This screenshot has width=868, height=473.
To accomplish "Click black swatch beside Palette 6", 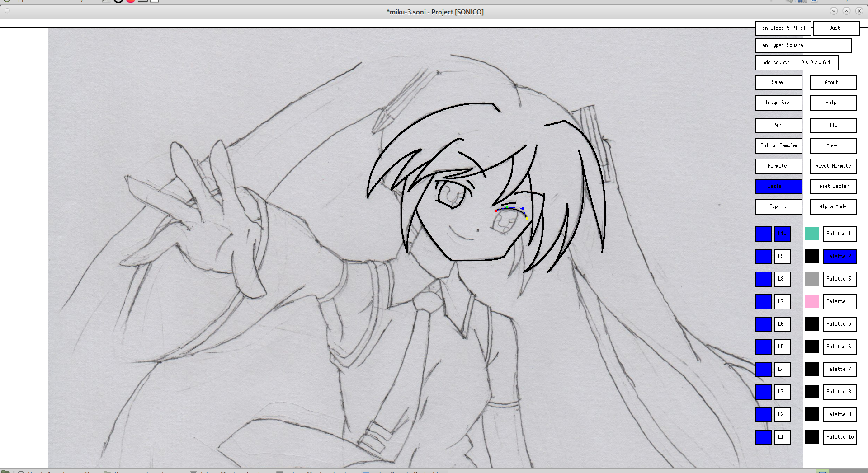I will pos(812,347).
